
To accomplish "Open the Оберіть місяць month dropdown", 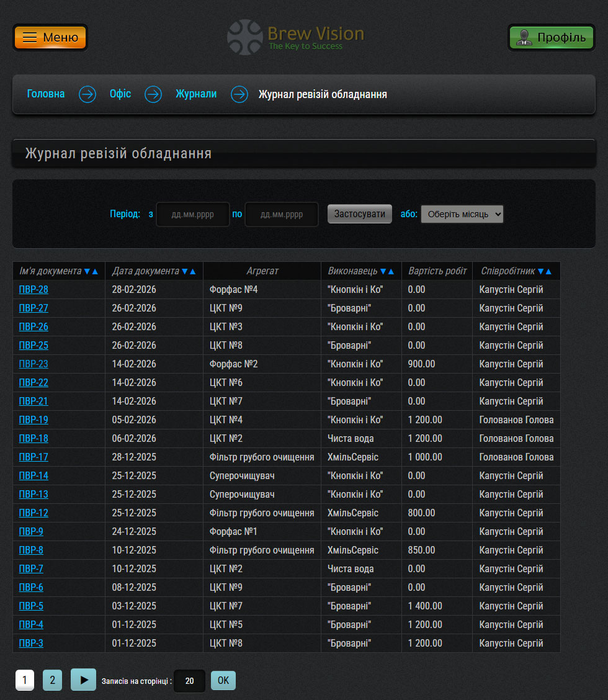I will (462, 214).
